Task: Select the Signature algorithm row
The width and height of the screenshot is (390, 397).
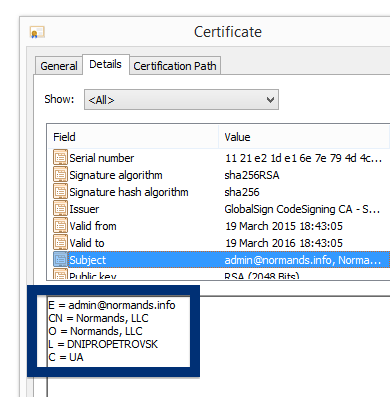Action: [x=219, y=175]
